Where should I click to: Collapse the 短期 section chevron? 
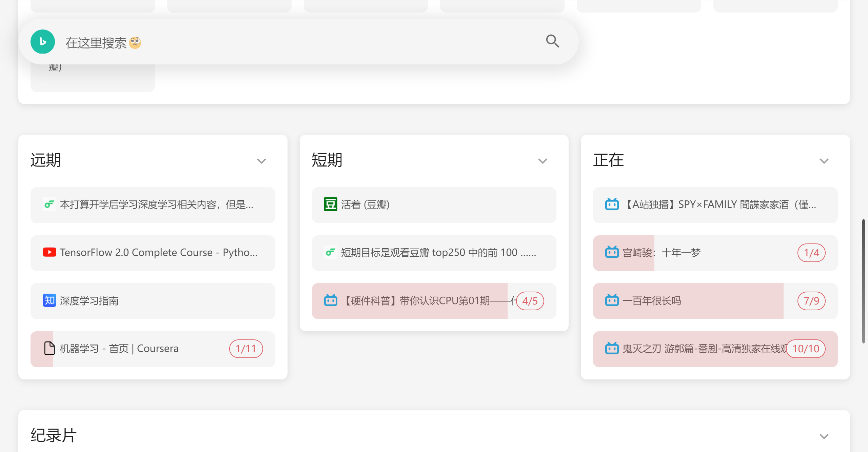tap(543, 161)
